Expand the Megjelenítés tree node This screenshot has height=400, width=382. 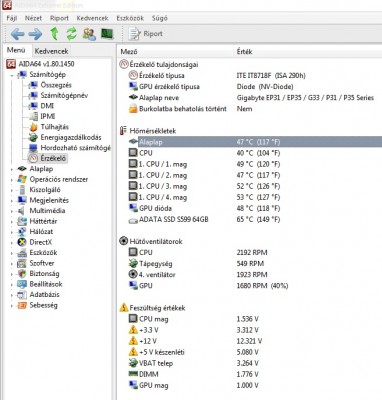click(x=12, y=201)
